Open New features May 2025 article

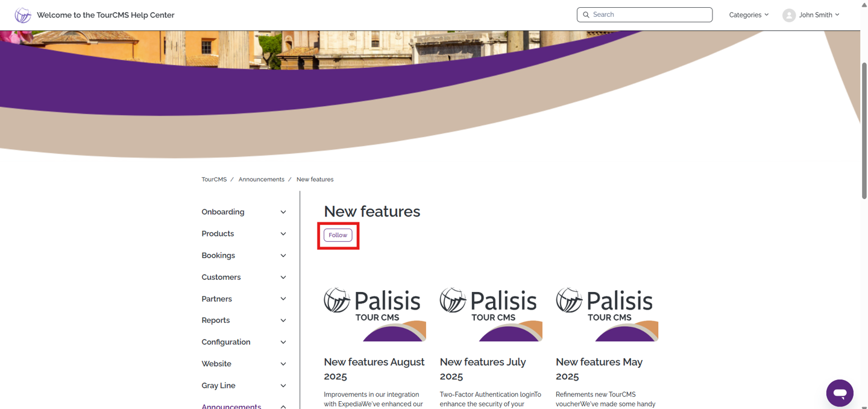(599, 369)
